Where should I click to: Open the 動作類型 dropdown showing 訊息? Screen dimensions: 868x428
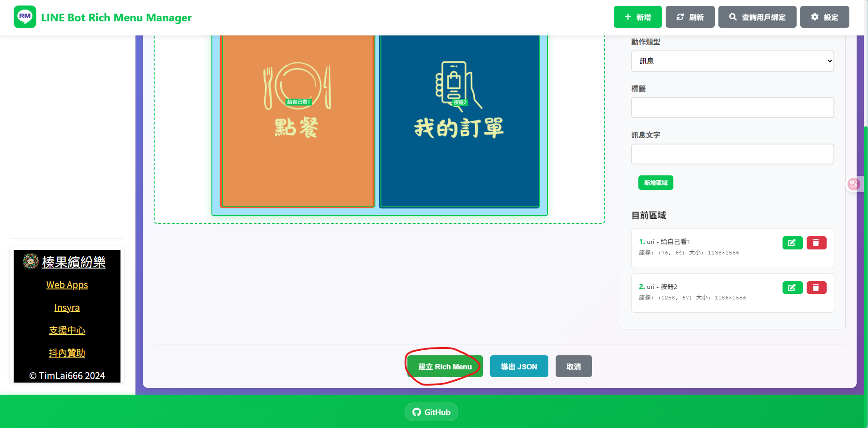[x=732, y=61]
